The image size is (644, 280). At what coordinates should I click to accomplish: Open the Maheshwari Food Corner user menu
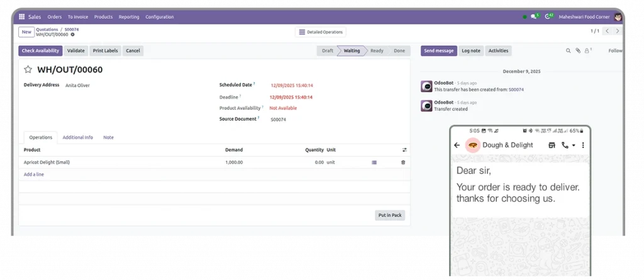[588, 17]
